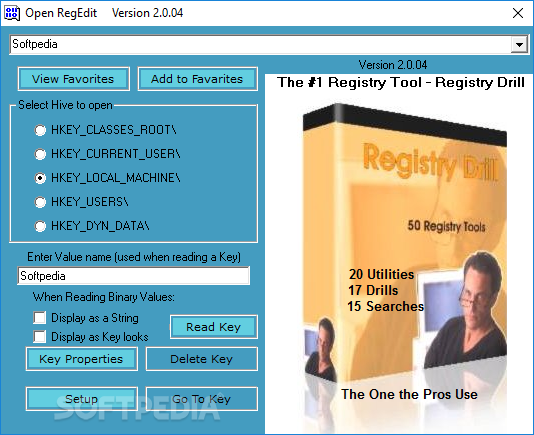Image resolution: width=534 pixels, height=435 pixels.
Task: Expand the Softpedia registry path dropdown arrow
Action: (x=519, y=45)
